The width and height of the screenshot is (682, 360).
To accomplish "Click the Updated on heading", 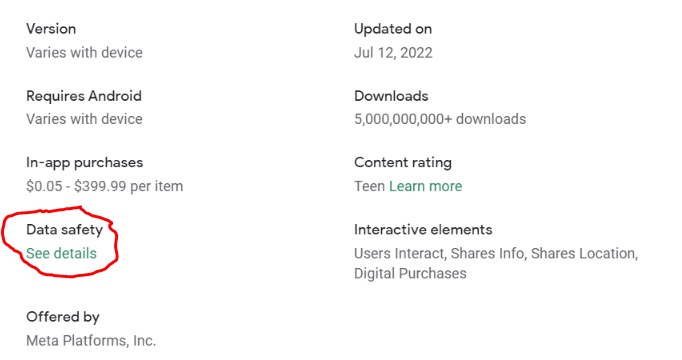I will pos(393,29).
